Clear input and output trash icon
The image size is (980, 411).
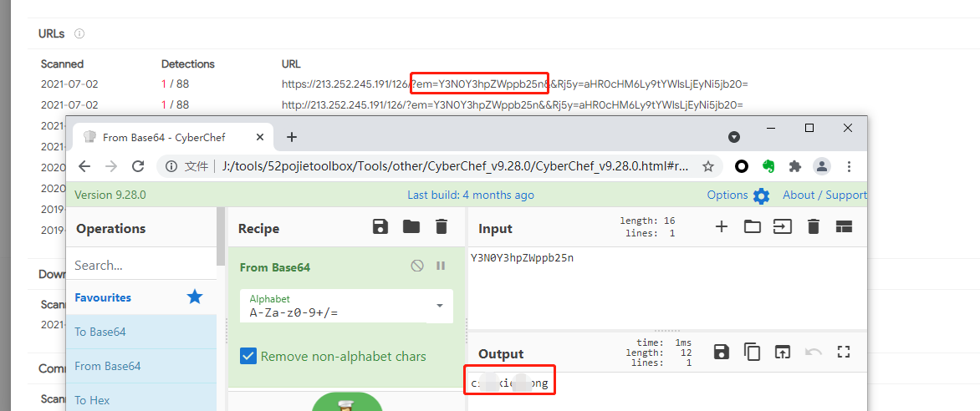[x=813, y=226]
